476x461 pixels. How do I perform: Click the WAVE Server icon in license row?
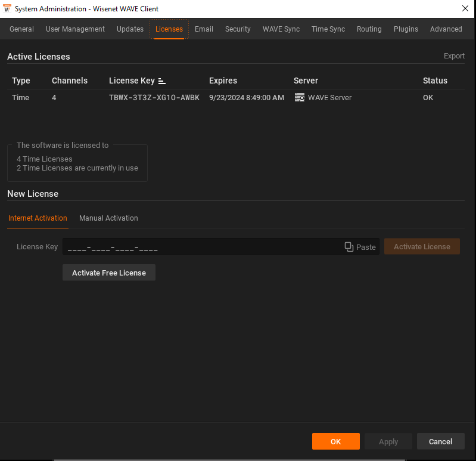click(299, 98)
